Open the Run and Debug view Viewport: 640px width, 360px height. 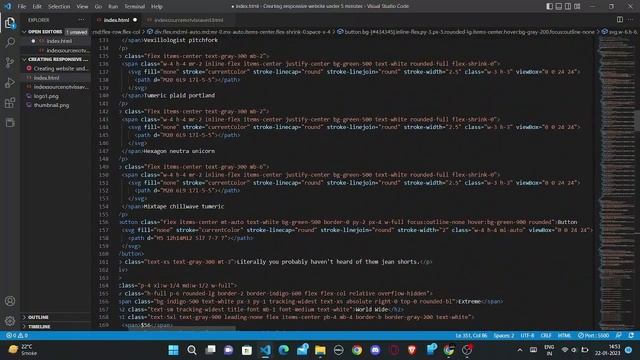coord(10,82)
